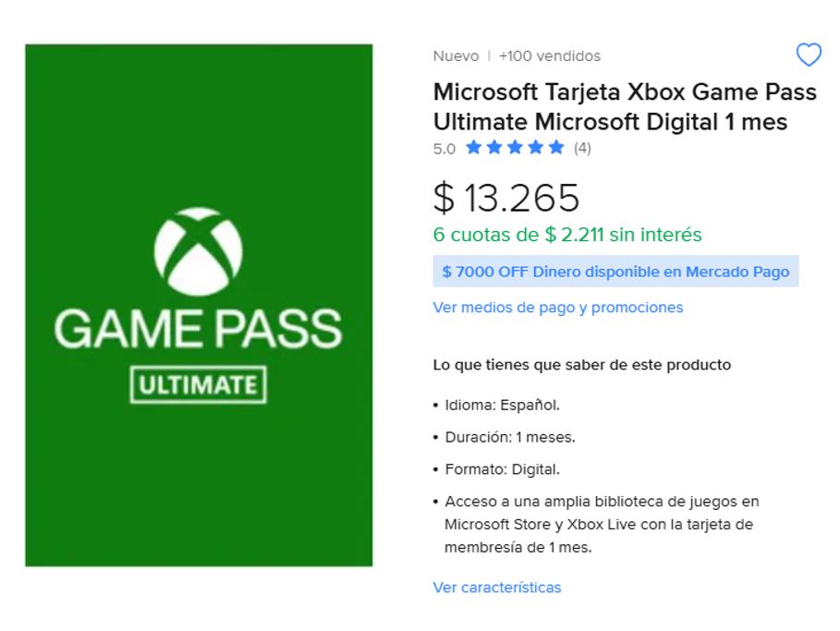
Task: Click the GAME PASS text on product image
Action: tap(198, 329)
